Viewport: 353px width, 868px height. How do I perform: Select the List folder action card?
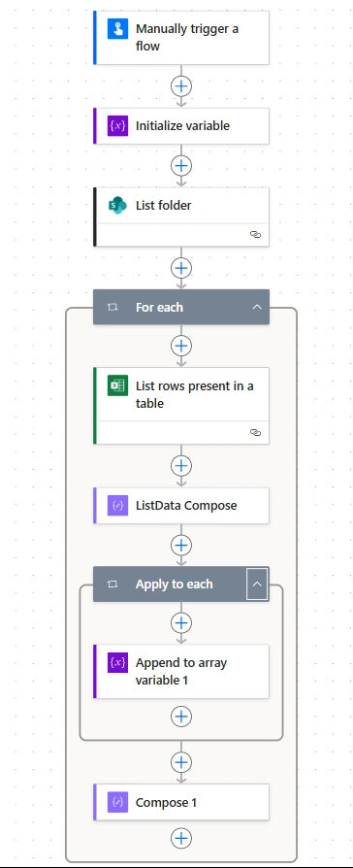[181, 217]
